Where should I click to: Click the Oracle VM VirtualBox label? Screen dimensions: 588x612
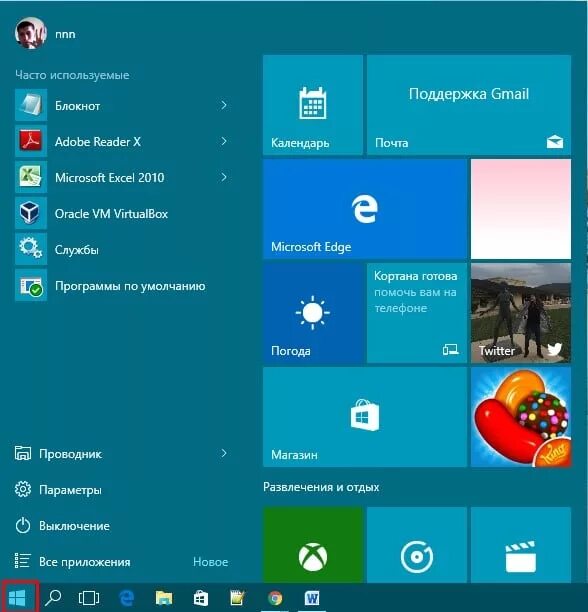111,213
